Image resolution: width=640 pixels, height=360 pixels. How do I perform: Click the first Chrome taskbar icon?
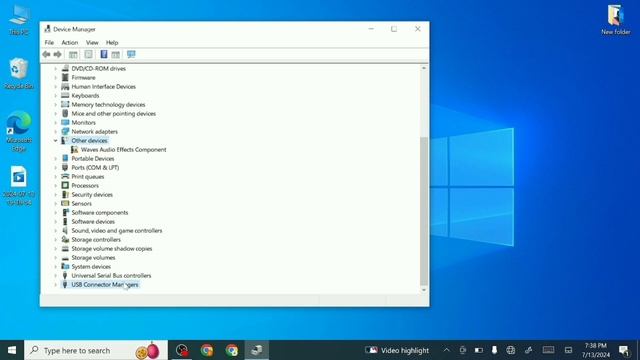coord(207,350)
